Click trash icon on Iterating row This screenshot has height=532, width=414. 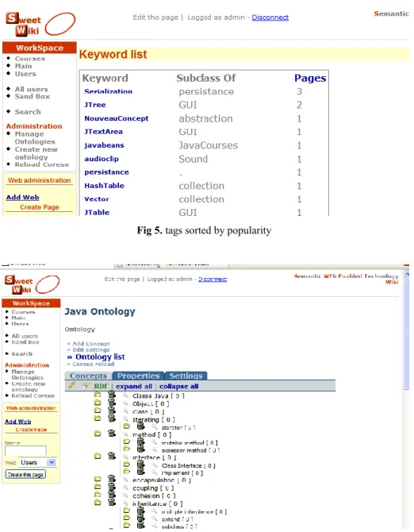(x=112, y=418)
